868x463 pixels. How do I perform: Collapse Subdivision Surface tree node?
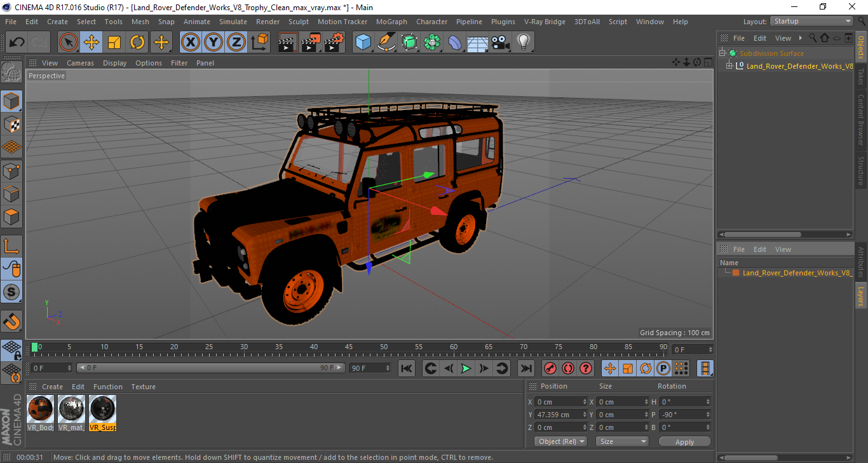(x=722, y=53)
